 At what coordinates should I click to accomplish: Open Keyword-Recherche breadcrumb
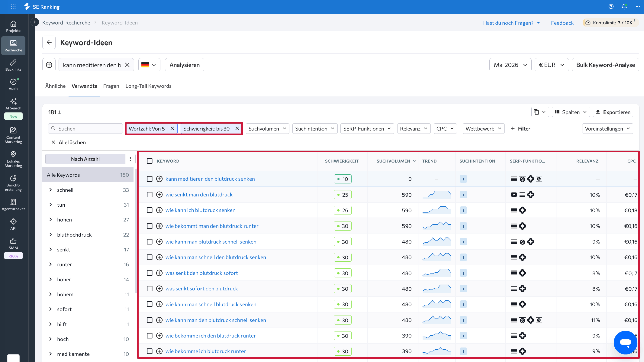pos(66,23)
